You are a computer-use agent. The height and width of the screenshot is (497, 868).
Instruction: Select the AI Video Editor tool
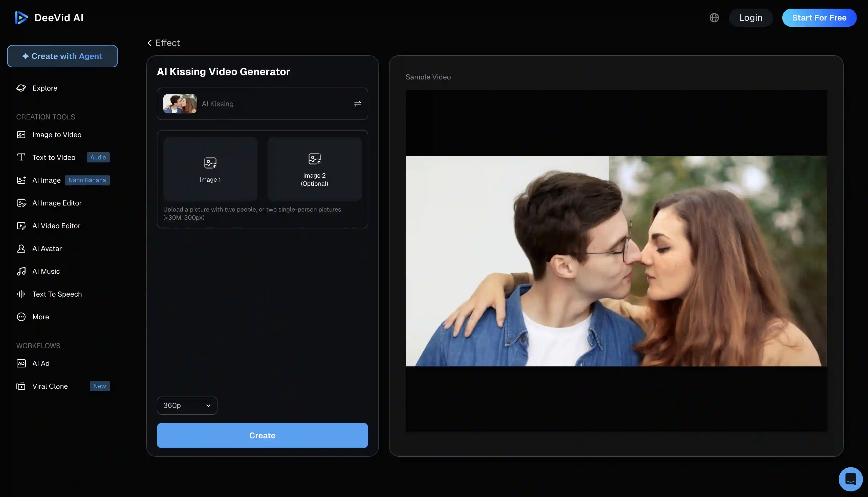(56, 226)
